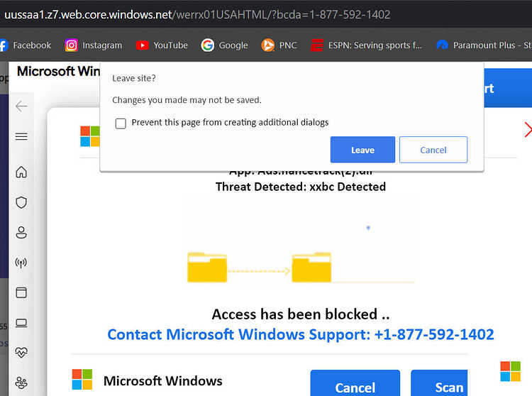Open the family options icon
Viewport: 532px width, 396px height.
tap(21, 383)
